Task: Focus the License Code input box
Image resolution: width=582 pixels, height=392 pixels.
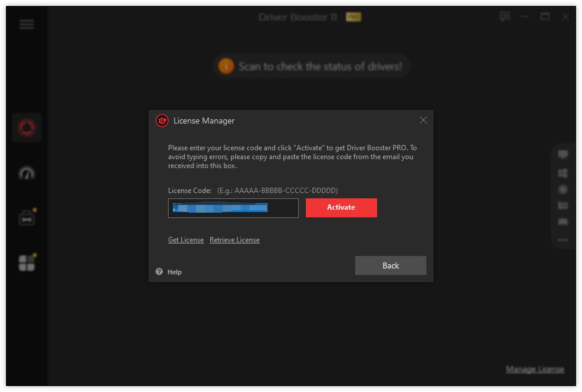Action: coord(233,208)
